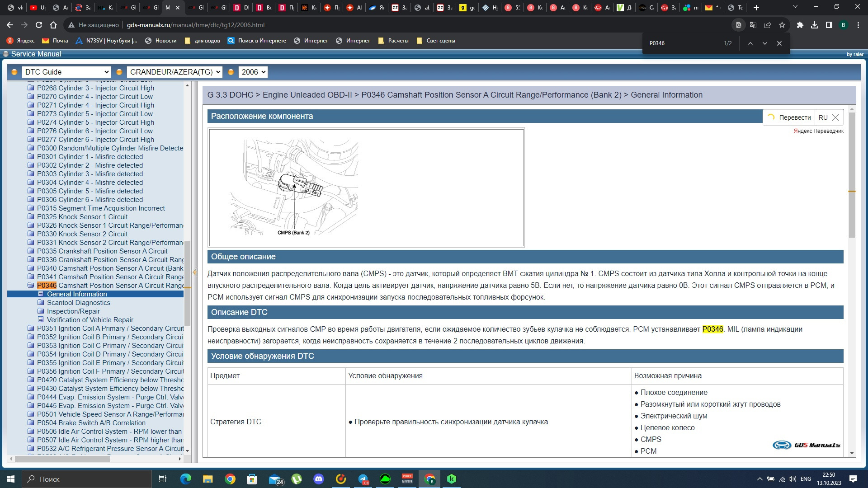Close the find-in-page search bar
Screen dimensions: 868x488
(x=779, y=43)
